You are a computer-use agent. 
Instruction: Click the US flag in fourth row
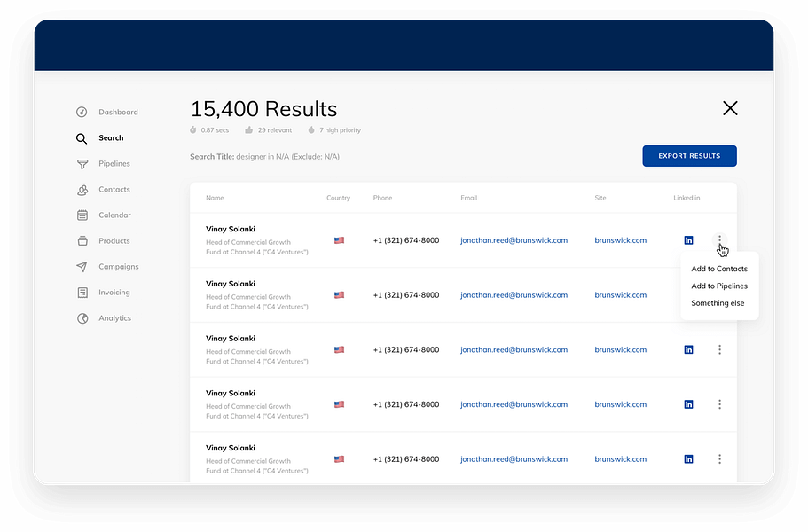pyautogui.click(x=339, y=405)
